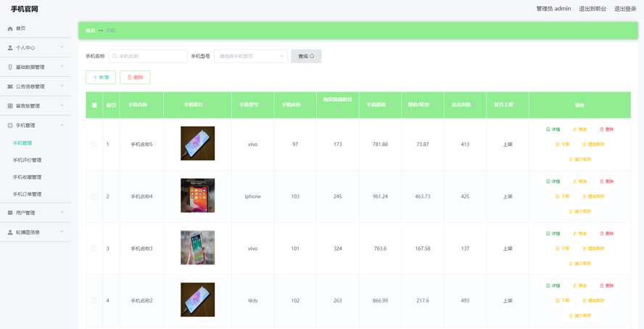Click 详情 details icon for 手机名称5
The height and width of the screenshot is (329, 644).
pos(548,129)
